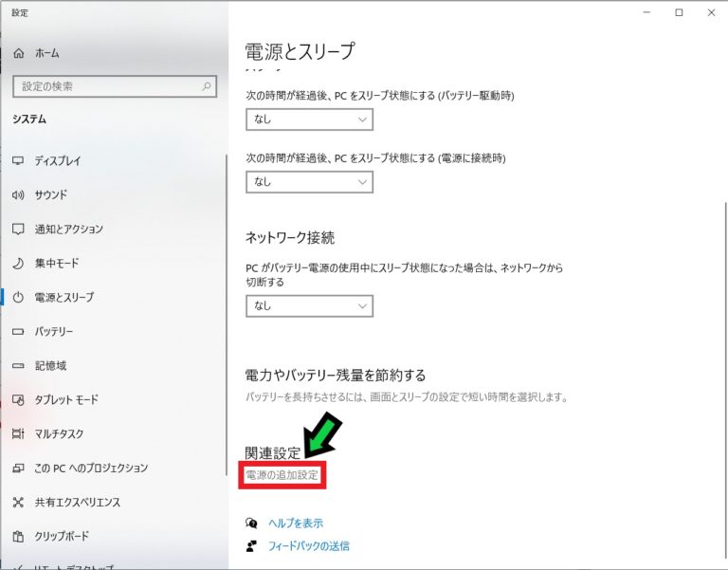Click the ヘルプを表示 link
Viewport: 728px width, 570px height.
tap(296, 523)
